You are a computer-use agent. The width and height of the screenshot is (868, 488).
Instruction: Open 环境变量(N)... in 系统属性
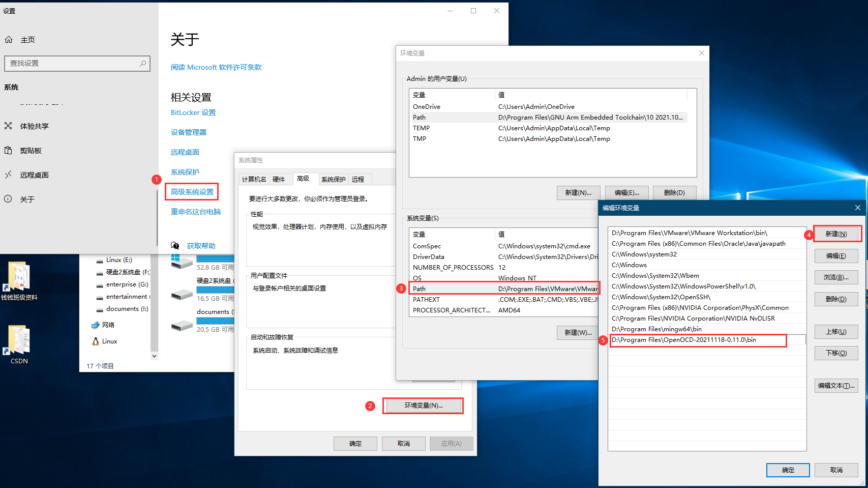tap(424, 406)
